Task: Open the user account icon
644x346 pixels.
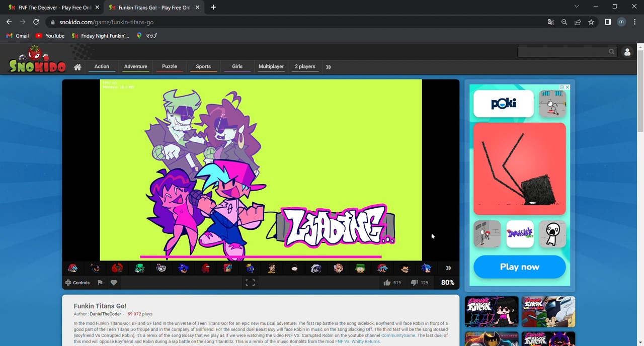Action: 627,52
